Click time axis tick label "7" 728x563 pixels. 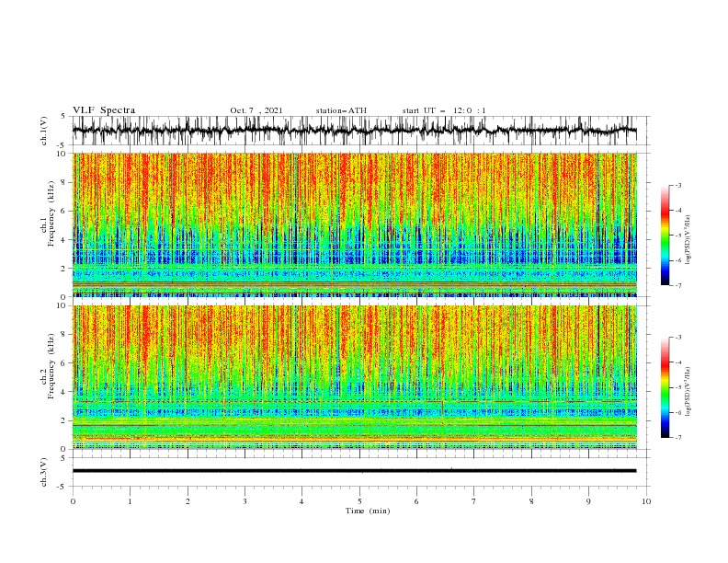coord(474,501)
